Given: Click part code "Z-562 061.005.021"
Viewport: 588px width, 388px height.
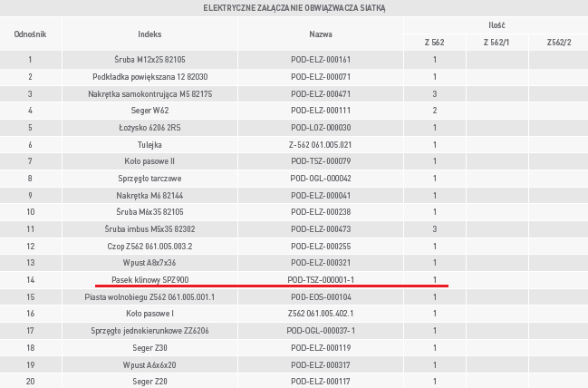Looking at the screenshot, I should (320, 144).
